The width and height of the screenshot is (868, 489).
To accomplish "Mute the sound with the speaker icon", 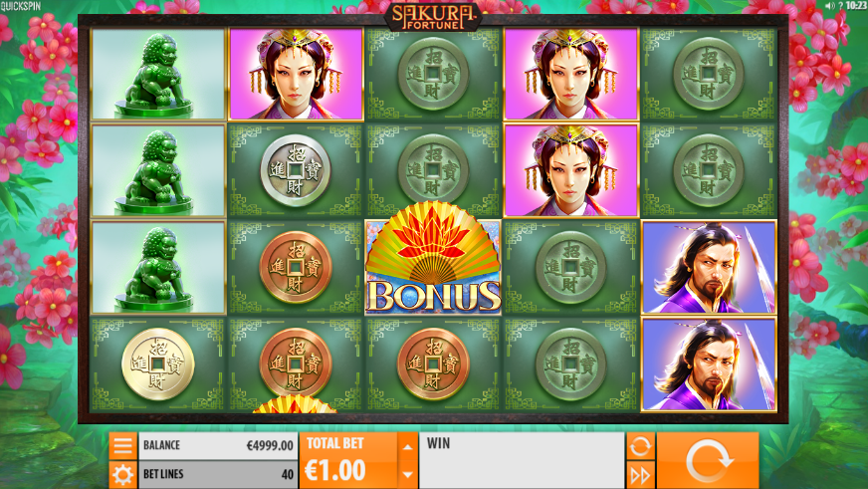I will tap(829, 6).
